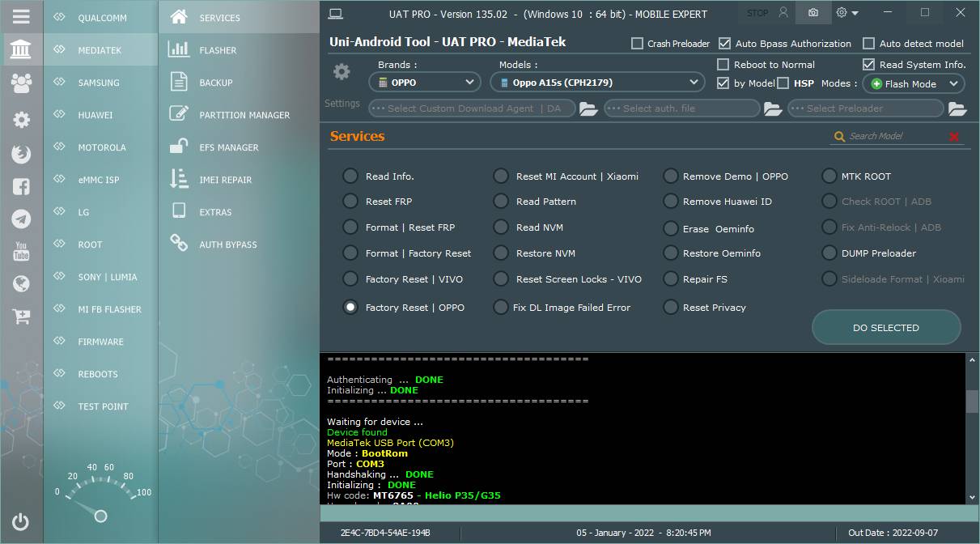
Task: Click the globe website icon
Action: (x=21, y=283)
